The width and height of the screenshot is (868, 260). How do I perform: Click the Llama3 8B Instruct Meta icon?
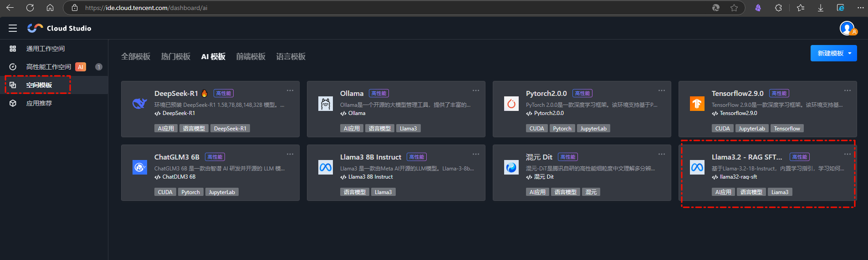[x=326, y=167]
